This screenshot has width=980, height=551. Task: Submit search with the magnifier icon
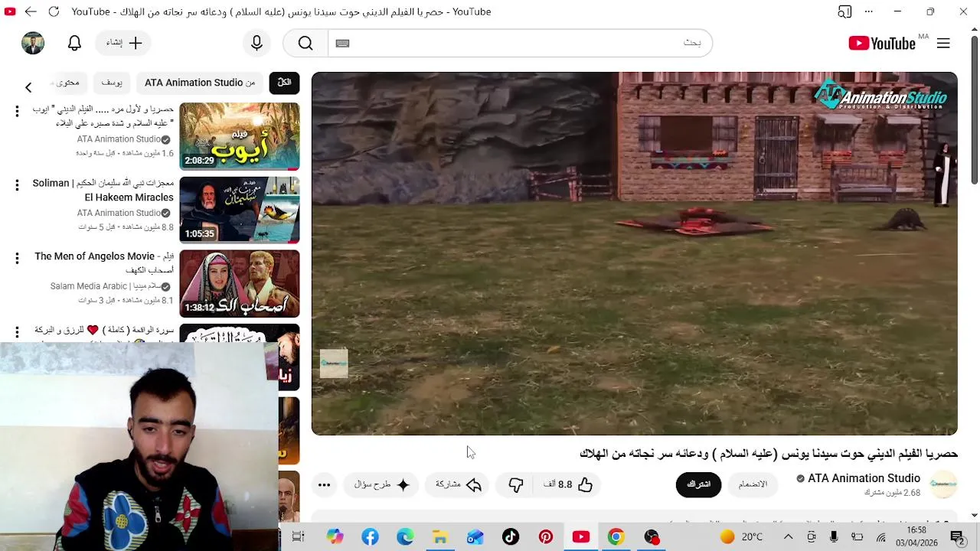tap(305, 44)
